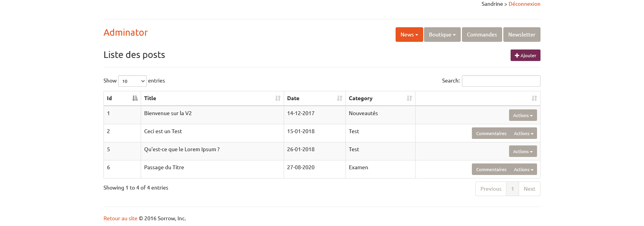
Task: Click sort arrows in the last actions column
Action: (x=534, y=98)
